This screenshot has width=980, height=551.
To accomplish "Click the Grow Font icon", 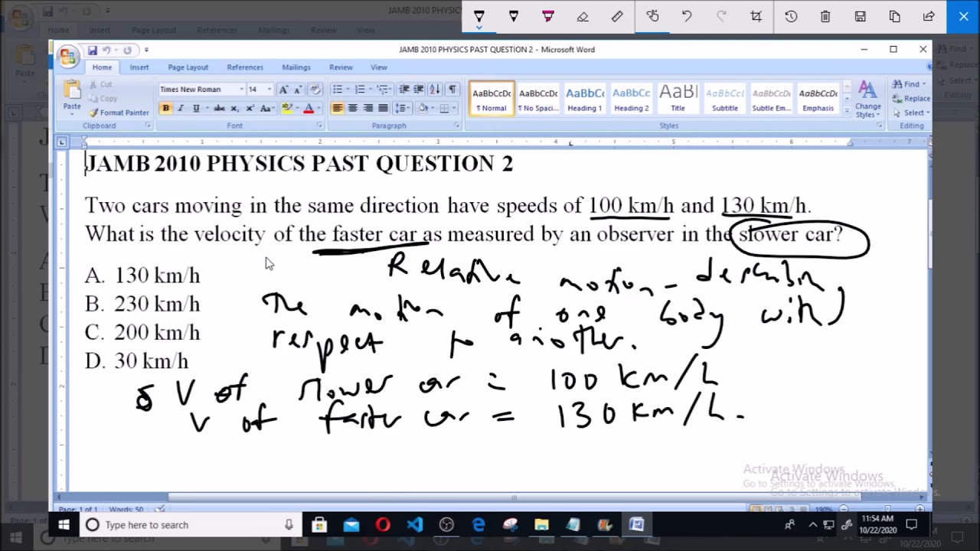I will 283,90.
